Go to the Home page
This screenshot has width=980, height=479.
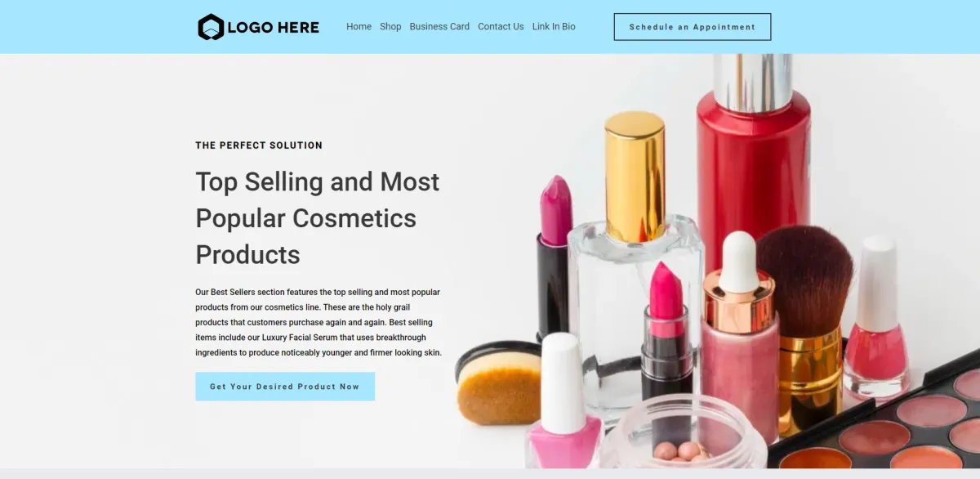click(x=359, y=26)
